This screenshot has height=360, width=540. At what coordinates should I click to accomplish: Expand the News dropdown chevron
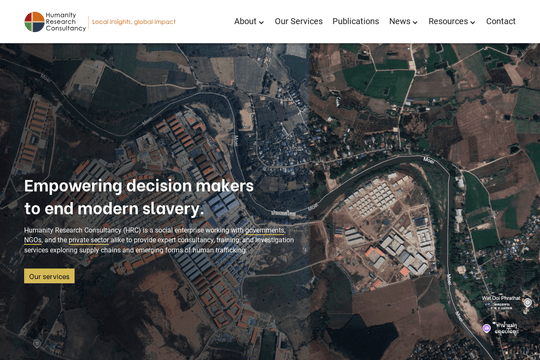point(415,22)
